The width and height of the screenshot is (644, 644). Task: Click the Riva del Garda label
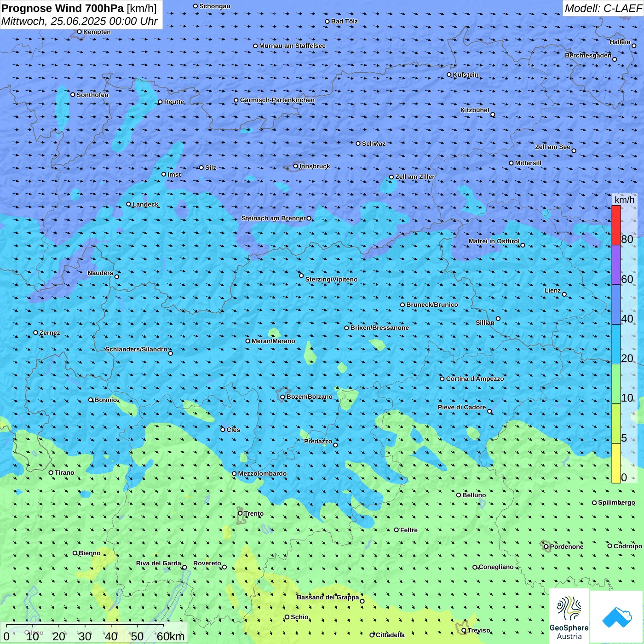click(x=159, y=563)
